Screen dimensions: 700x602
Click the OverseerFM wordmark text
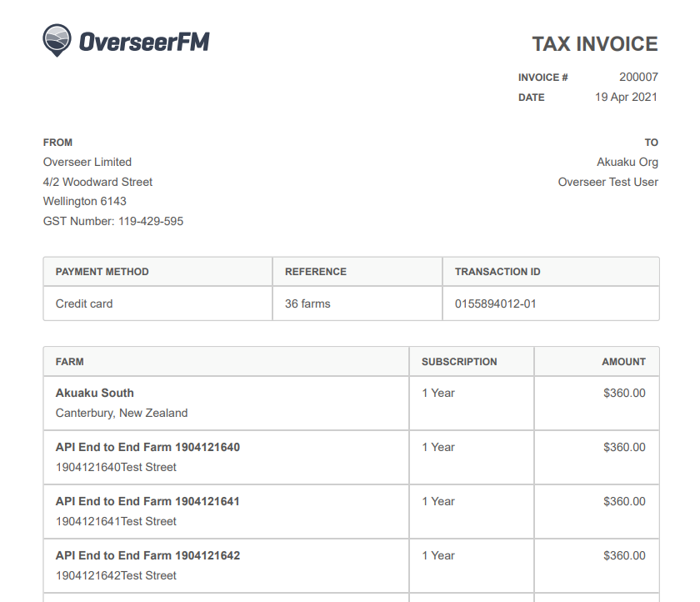pyautogui.click(x=144, y=42)
